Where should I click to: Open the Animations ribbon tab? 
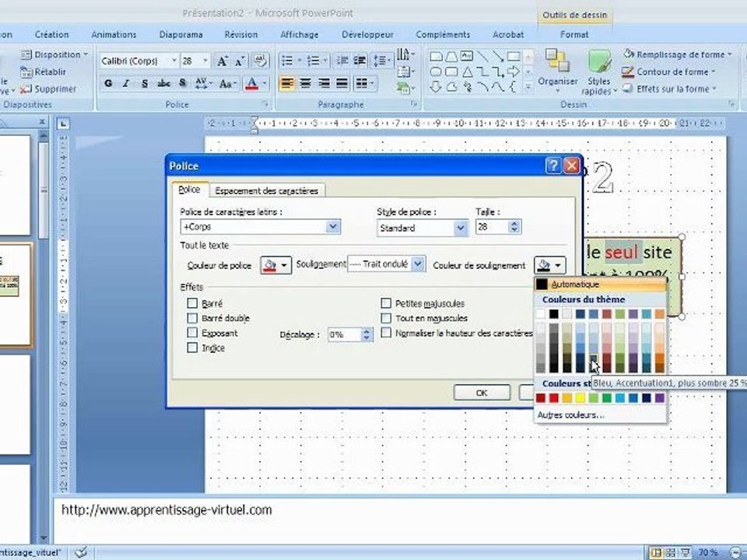coord(114,34)
